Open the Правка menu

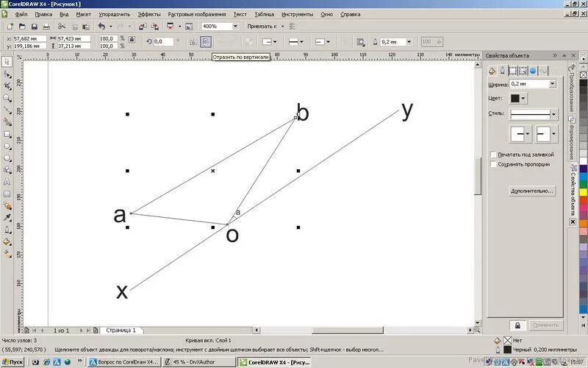click(x=43, y=14)
